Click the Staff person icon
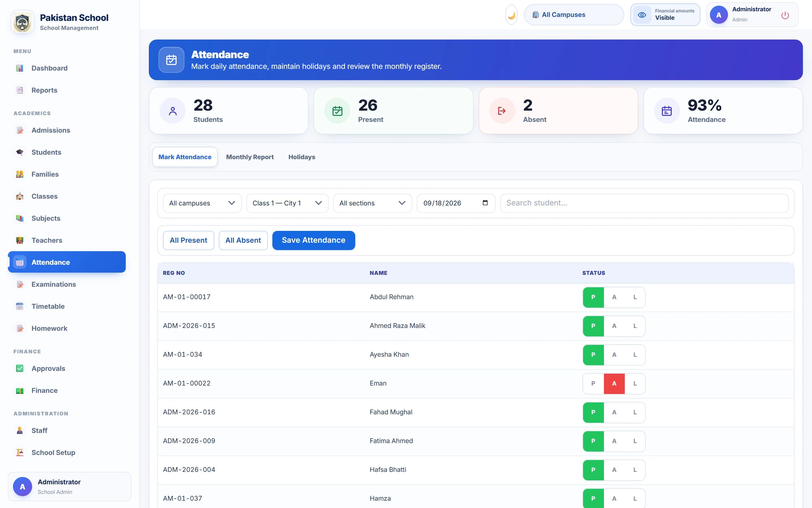 tap(20, 430)
